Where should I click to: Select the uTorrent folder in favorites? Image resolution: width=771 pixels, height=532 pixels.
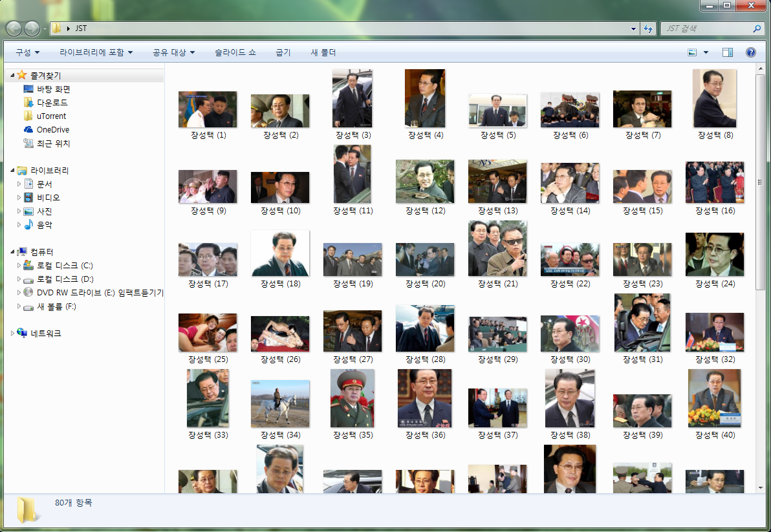pos(51,116)
